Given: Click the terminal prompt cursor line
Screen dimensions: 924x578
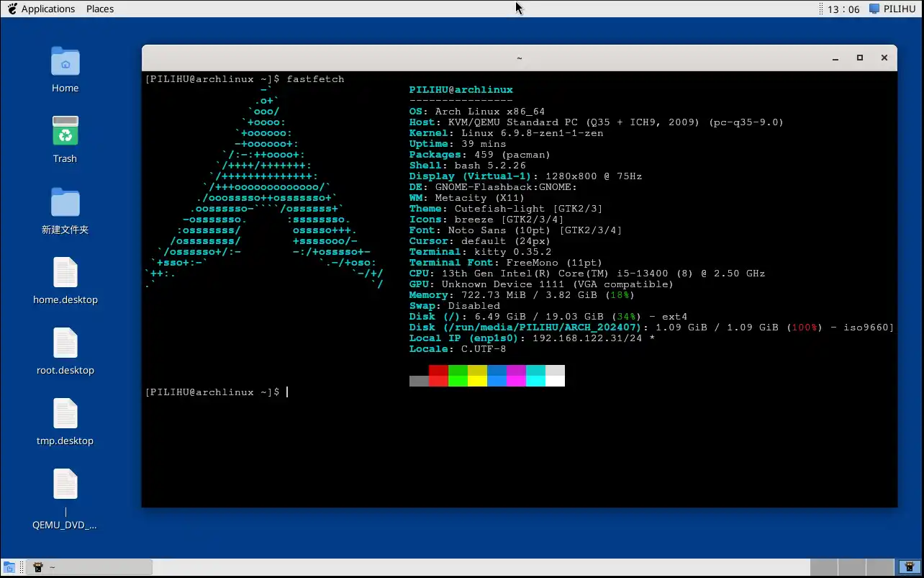Looking at the screenshot, I should point(287,392).
